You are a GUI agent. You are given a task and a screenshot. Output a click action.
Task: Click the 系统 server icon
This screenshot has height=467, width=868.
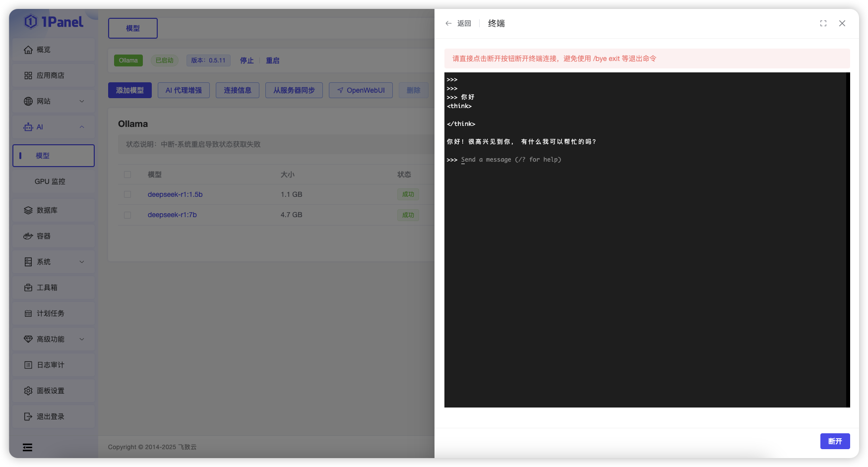point(28,262)
